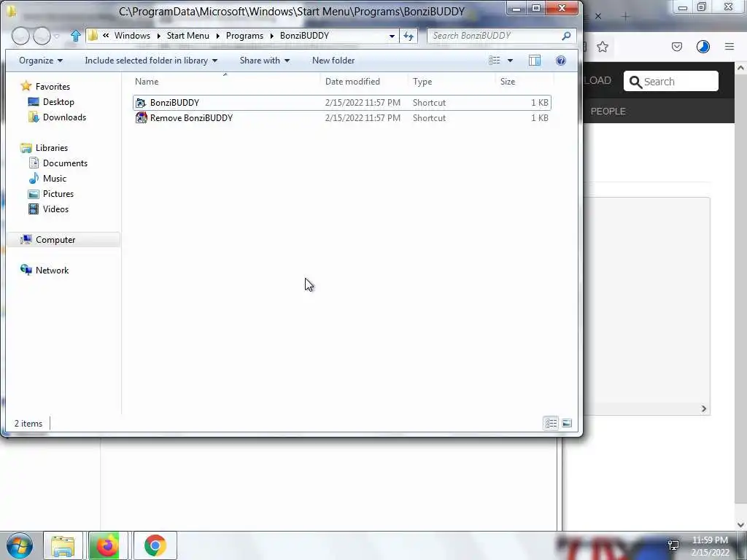Open Firefox hamburger menu
Viewport: 747px width, 560px height.
[729, 47]
